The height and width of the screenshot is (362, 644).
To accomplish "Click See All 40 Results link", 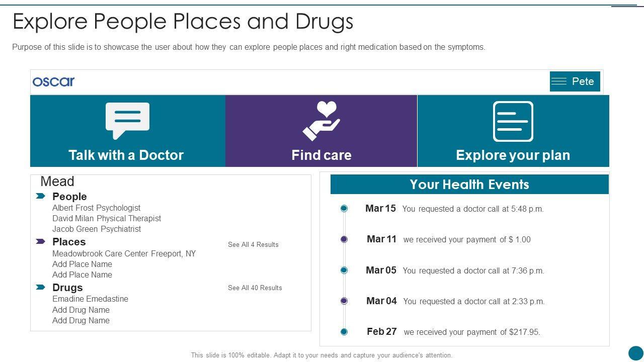I will [255, 288].
